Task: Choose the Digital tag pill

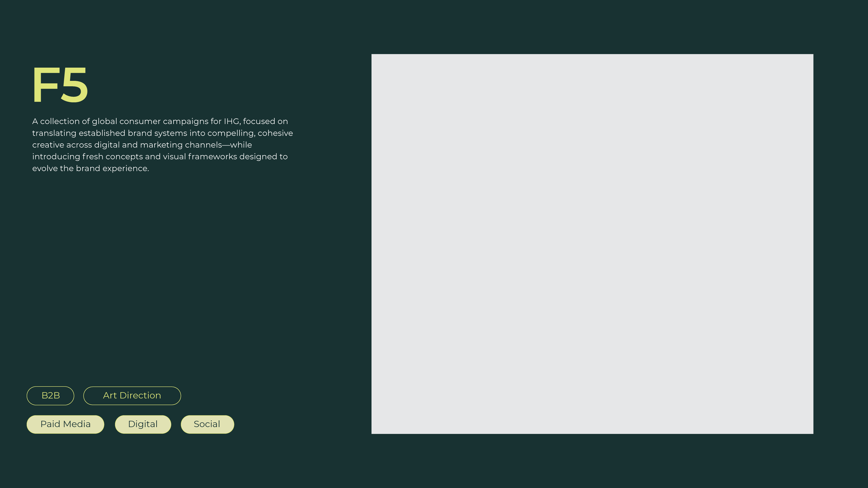Action: coord(143,424)
